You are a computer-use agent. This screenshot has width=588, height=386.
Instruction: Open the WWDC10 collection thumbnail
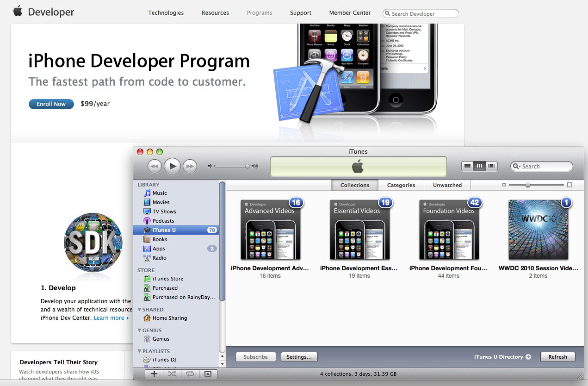538,230
